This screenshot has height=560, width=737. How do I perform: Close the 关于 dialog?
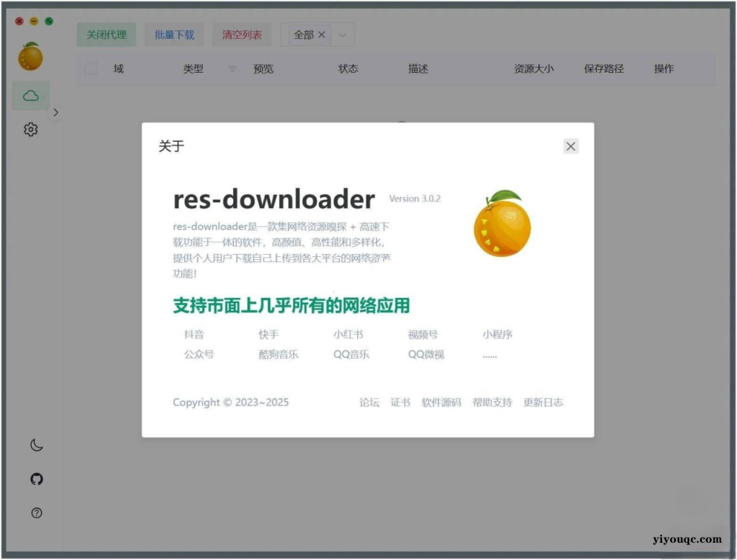[570, 146]
